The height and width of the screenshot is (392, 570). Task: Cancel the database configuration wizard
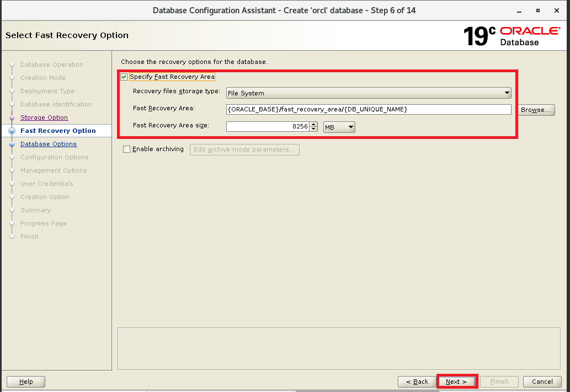(x=542, y=382)
